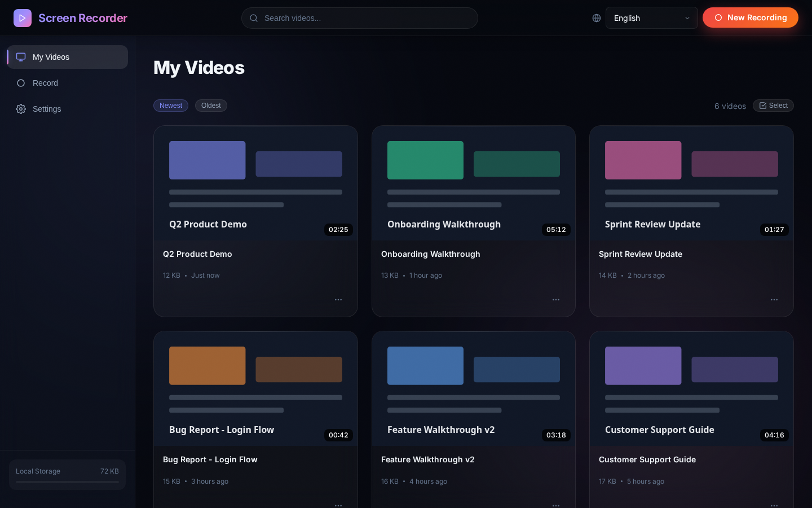Viewport: 812px width, 508px height.
Task: Click the 03:18 duration badge
Action: (556, 435)
